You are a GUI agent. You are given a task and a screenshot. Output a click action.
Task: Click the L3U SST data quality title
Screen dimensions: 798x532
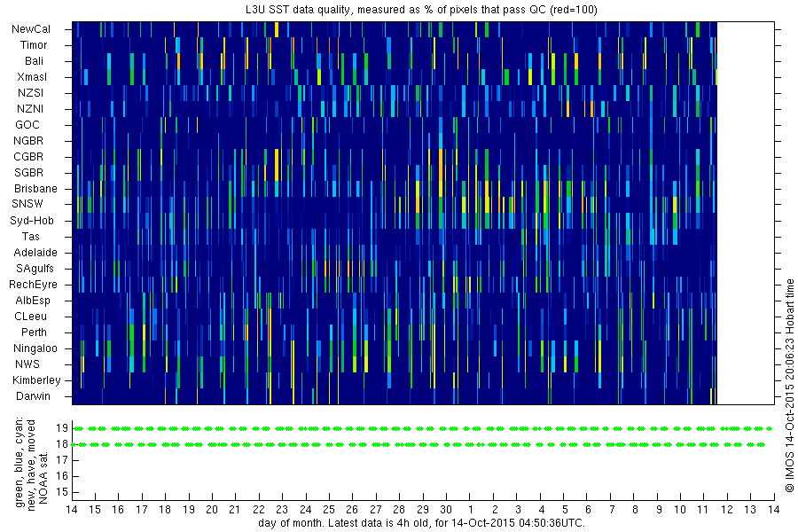pos(421,10)
